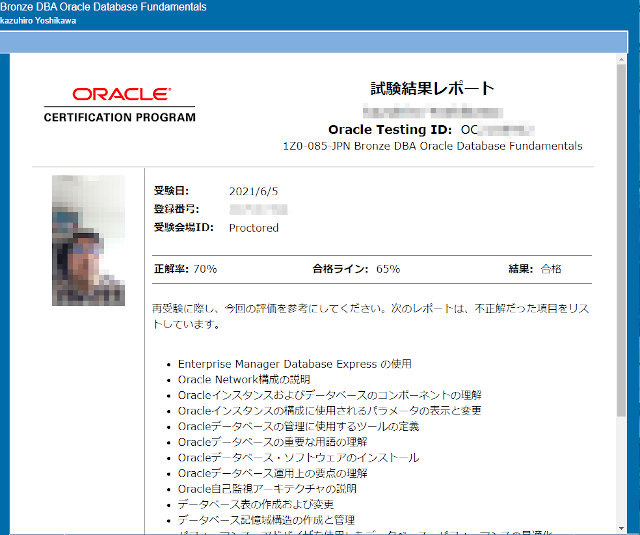Screen dimensions: 640x535
Task: Click the 試験結果レポート heading
Action: [x=432, y=88]
